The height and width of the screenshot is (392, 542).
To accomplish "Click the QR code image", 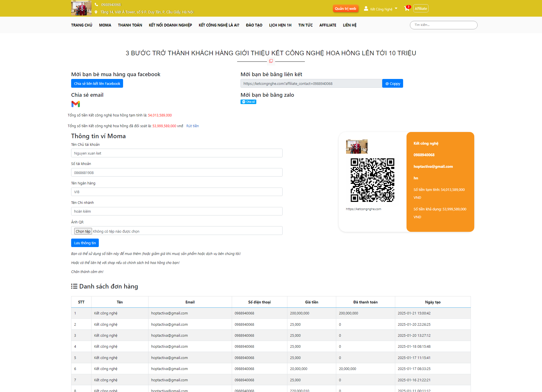I will click(372, 180).
